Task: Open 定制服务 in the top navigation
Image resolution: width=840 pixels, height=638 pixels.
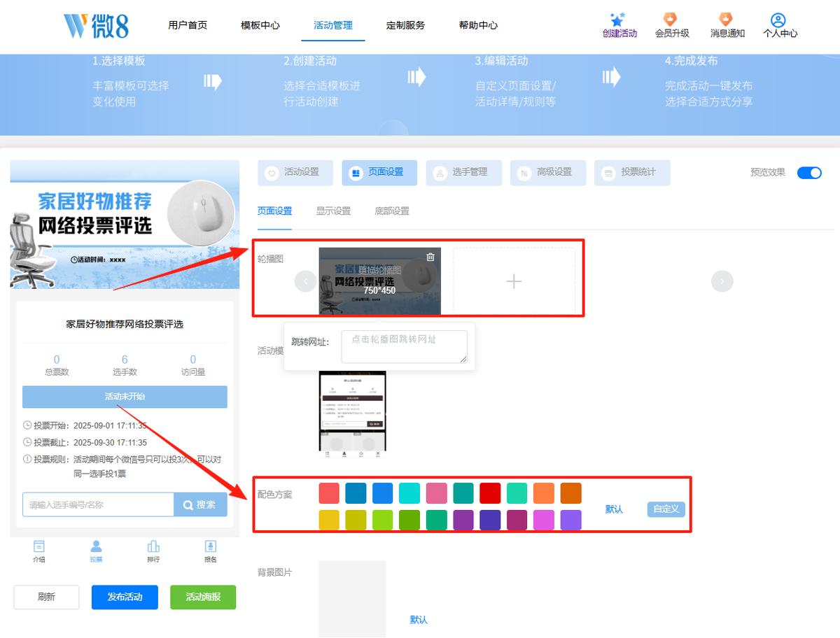Action: (406, 25)
